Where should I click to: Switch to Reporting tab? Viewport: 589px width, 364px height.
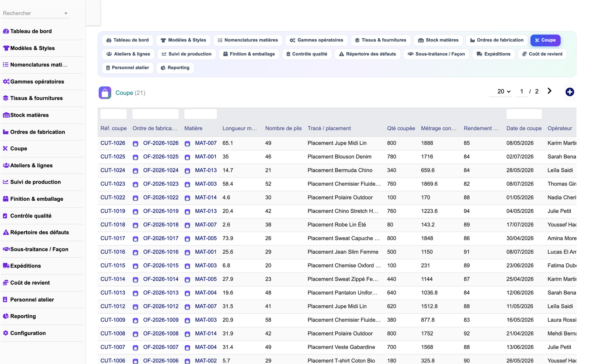[x=175, y=68]
